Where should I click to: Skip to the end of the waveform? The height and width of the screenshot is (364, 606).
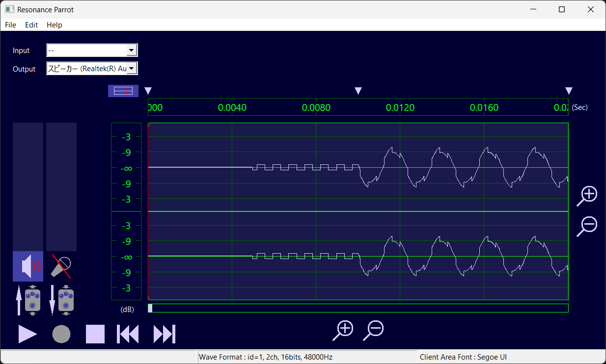(162, 334)
